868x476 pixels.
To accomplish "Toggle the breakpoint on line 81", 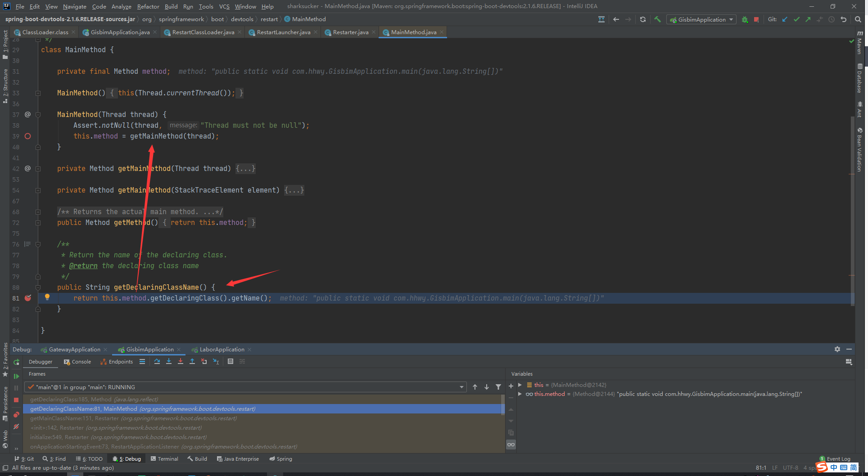I will click(27, 298).
